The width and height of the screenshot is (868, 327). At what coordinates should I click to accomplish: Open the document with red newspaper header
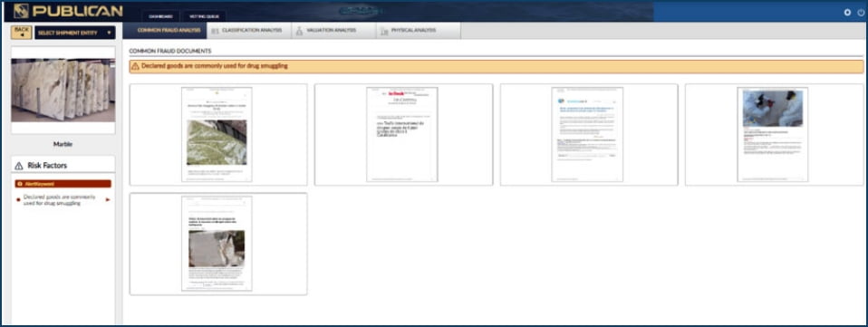403,134
